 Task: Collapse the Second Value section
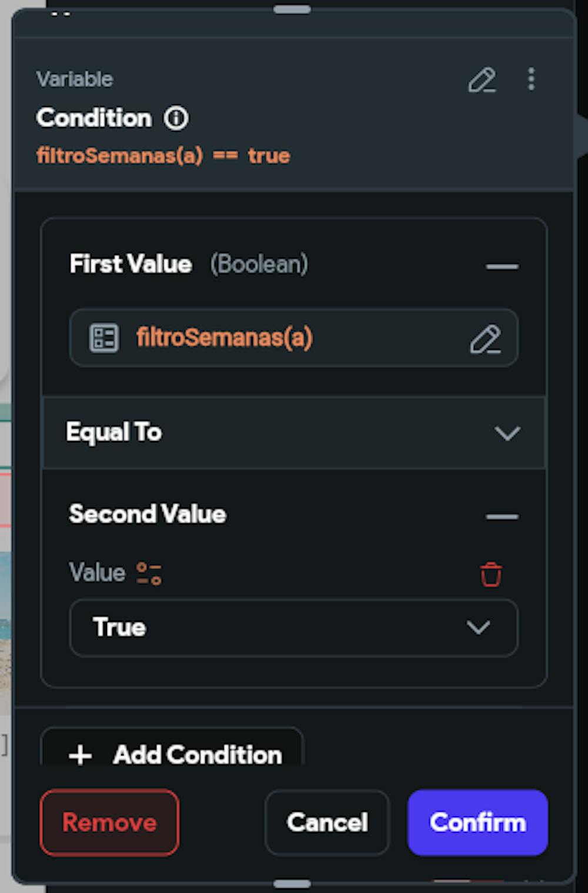[502, 517]
